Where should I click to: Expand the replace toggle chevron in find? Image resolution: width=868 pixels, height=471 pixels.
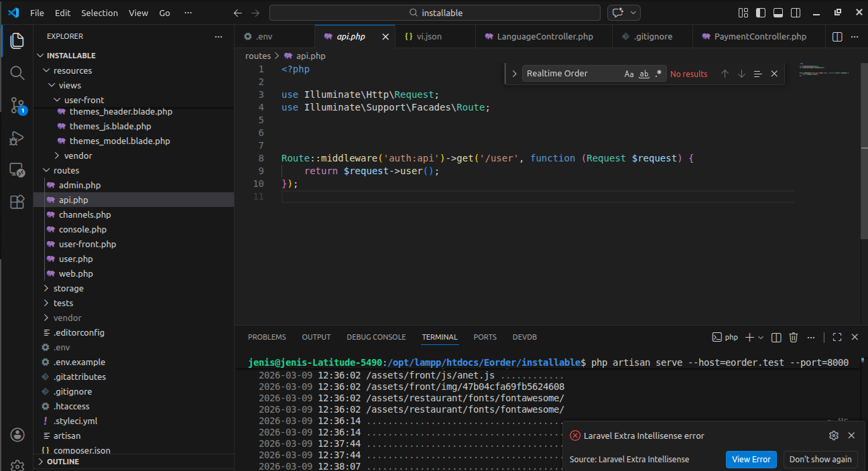click(x=514, y=74)
